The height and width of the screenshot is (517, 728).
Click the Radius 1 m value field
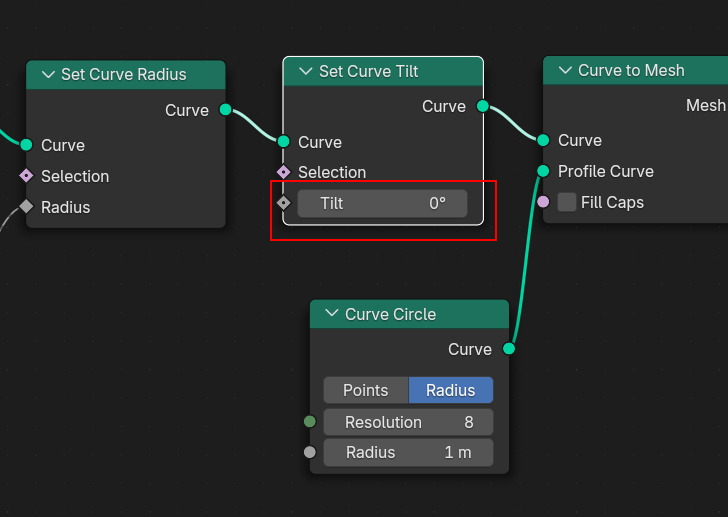[408, 452]
